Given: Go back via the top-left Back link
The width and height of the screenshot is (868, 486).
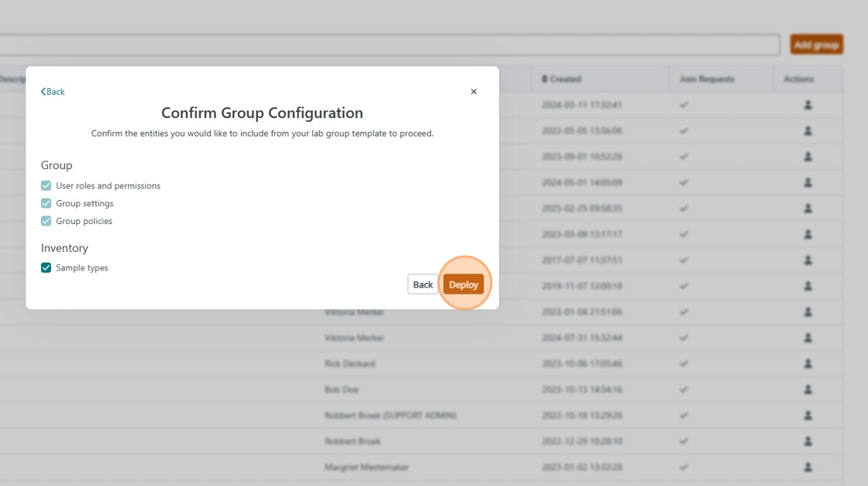Looking at the screenshot, I should click(x=53, y=91).
